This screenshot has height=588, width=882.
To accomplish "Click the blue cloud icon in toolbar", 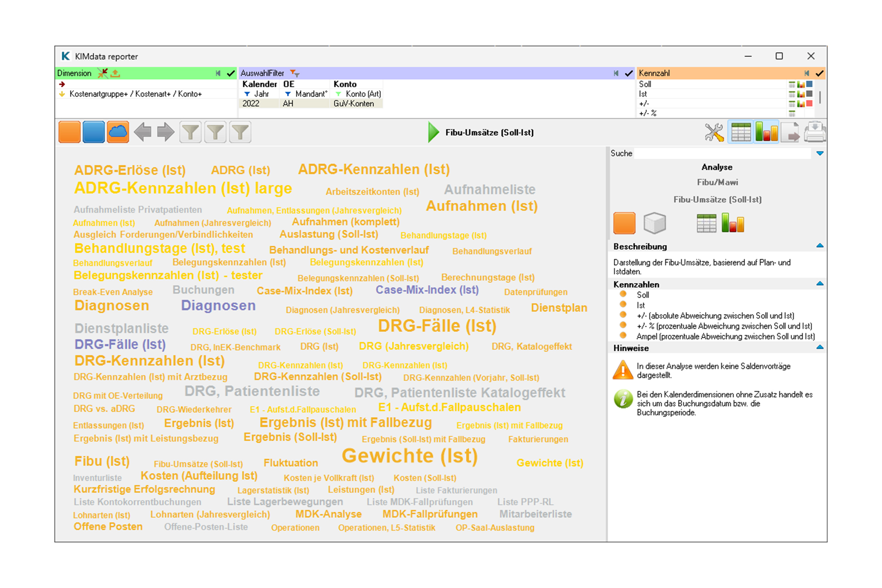I will click(x=118, y=132).
